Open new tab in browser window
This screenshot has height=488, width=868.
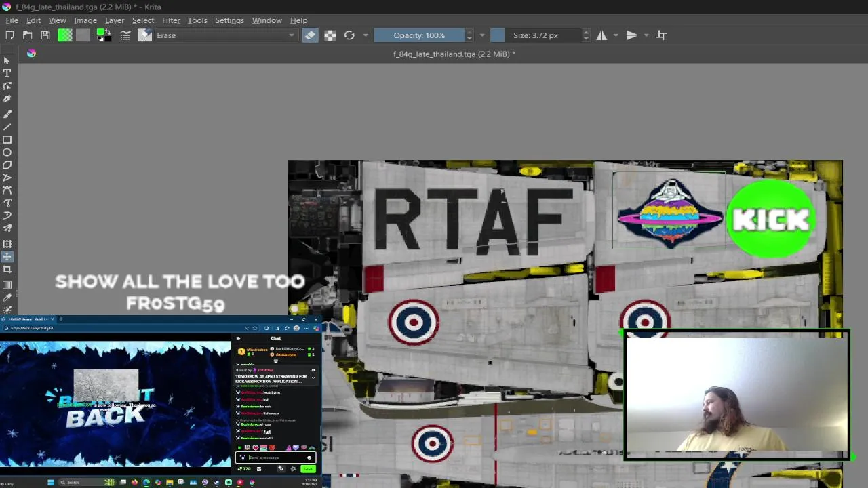60,319
